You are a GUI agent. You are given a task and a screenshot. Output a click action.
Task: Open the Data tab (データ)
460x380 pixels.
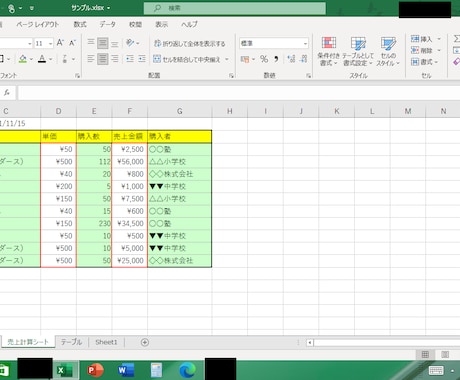coord(107,24)
